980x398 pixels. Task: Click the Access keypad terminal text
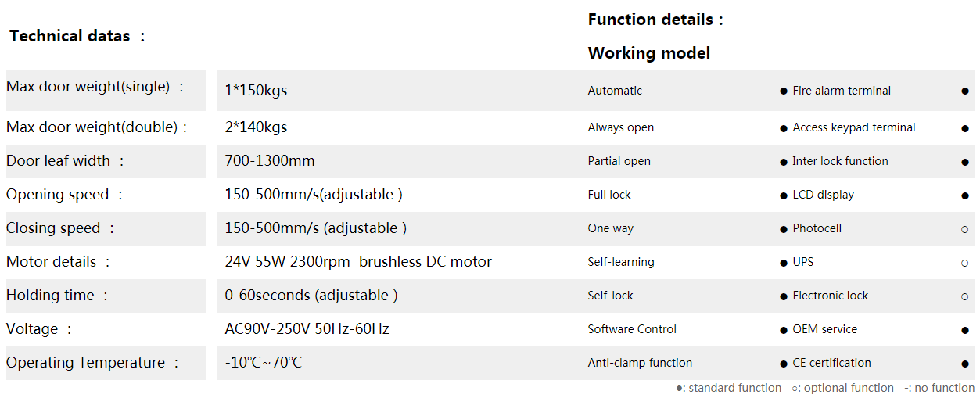tap(853, 127)
